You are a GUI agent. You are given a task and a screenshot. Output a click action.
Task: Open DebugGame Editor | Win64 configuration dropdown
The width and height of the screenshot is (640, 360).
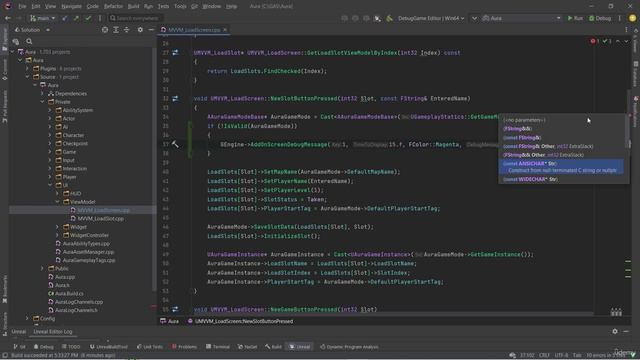click(431, 18)
